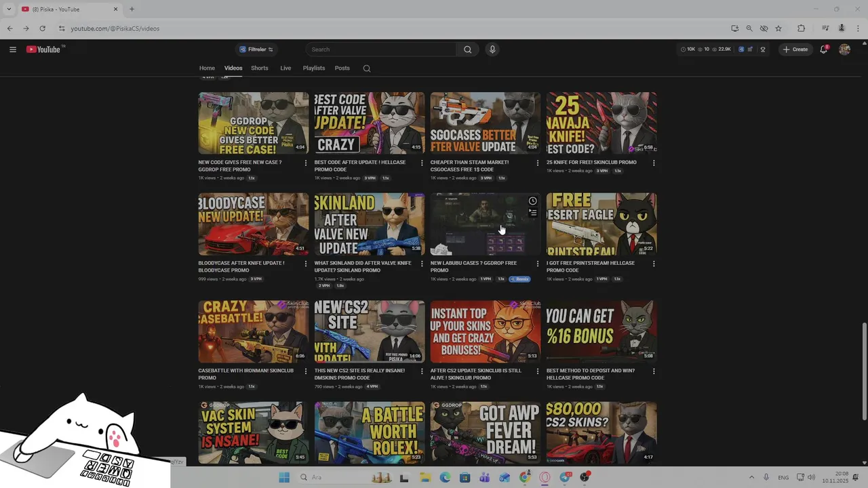This screenshot has height=488, width=868.
Task: Open options for NEW CODE GIVES FREE video
Action: coord(306,163)
